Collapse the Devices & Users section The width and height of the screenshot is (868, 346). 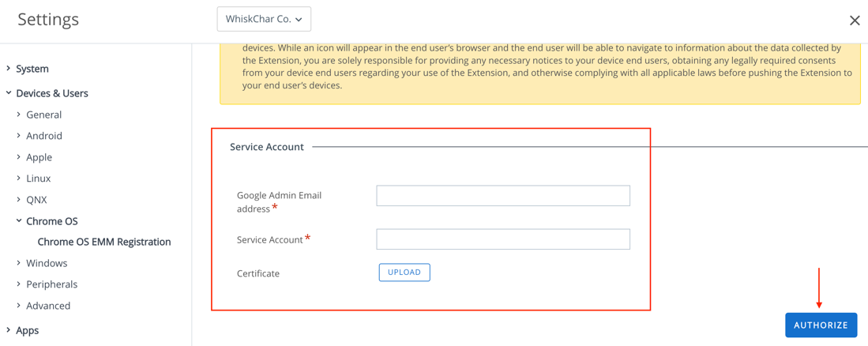coord(9,93)
